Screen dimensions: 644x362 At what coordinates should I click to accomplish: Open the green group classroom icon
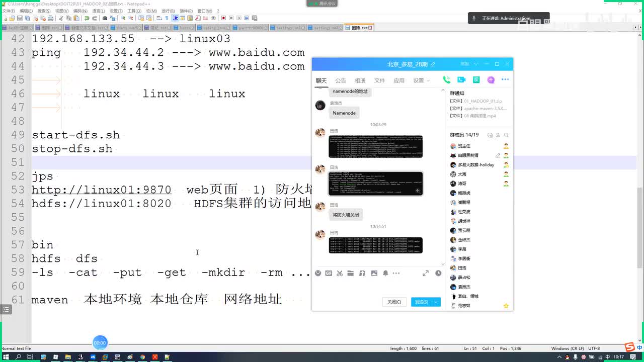(476, 80)
